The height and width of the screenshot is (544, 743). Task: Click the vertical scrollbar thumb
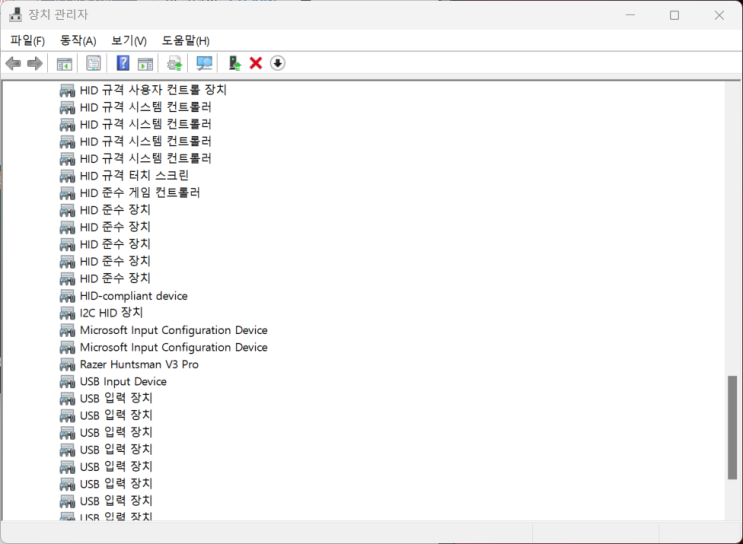(x=733, y=427)
